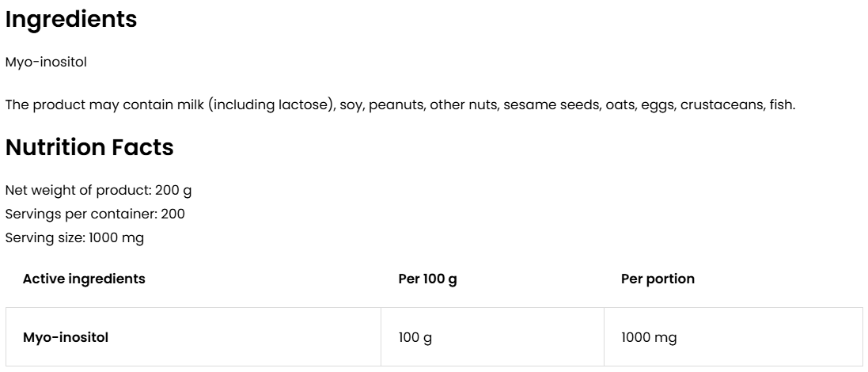
Task: Click the '1000 mg' table cell value
Action: coord(649,337)
